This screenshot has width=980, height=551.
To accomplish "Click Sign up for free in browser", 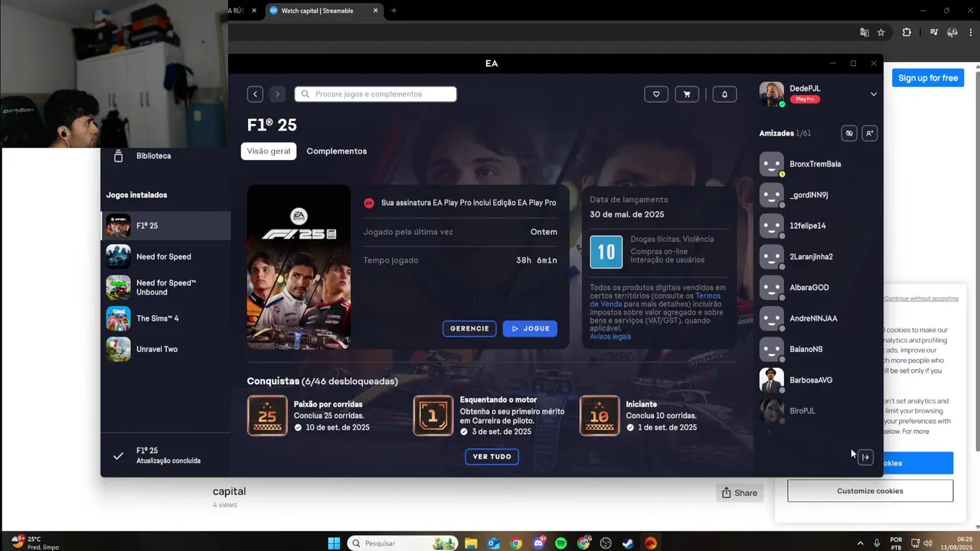I will coord(928,78).
